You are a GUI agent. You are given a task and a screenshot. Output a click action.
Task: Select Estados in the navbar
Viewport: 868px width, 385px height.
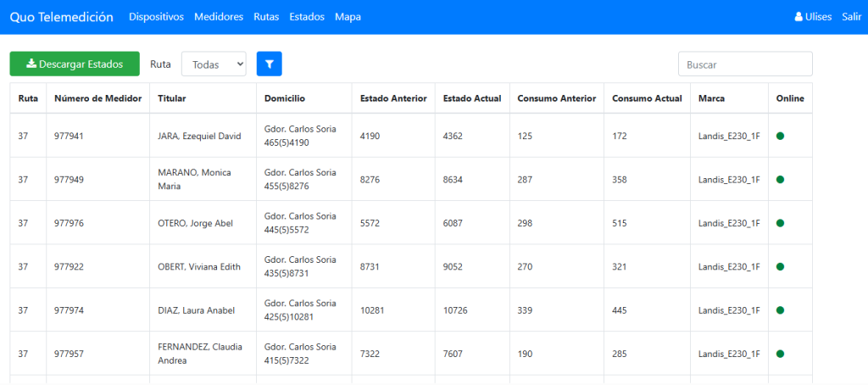307,17
